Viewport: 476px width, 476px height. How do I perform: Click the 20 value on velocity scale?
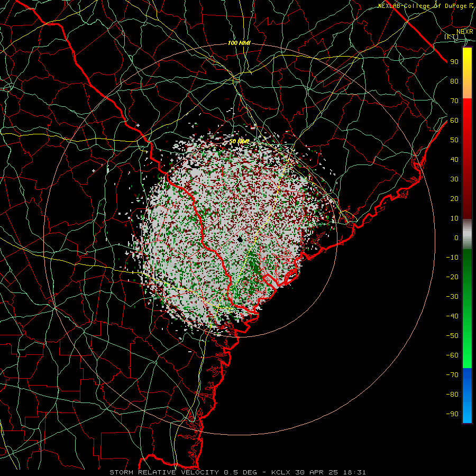pos(454,198)
